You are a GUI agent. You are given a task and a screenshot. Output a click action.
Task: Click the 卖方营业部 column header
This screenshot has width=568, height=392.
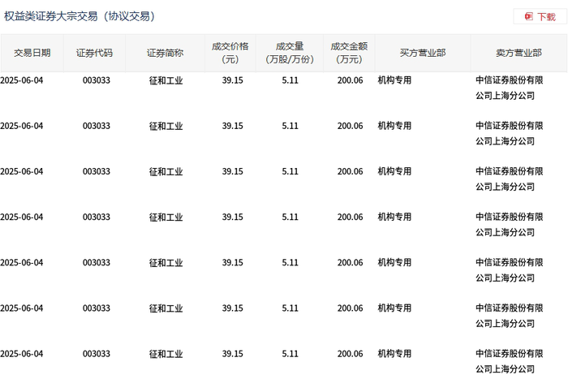pyautogui.click(x=519, y=53)
